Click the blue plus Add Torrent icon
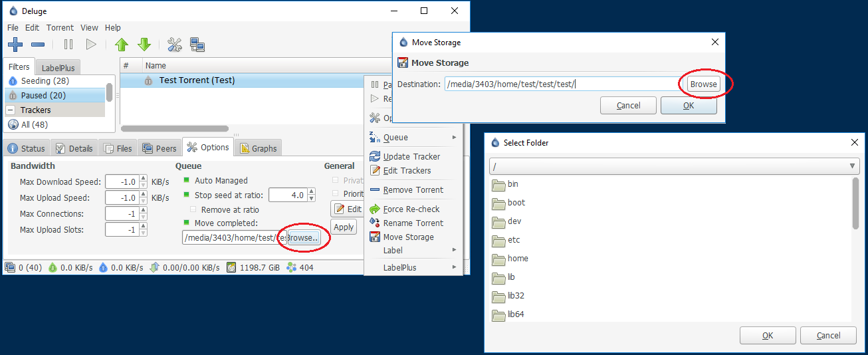 pos(15,45)
